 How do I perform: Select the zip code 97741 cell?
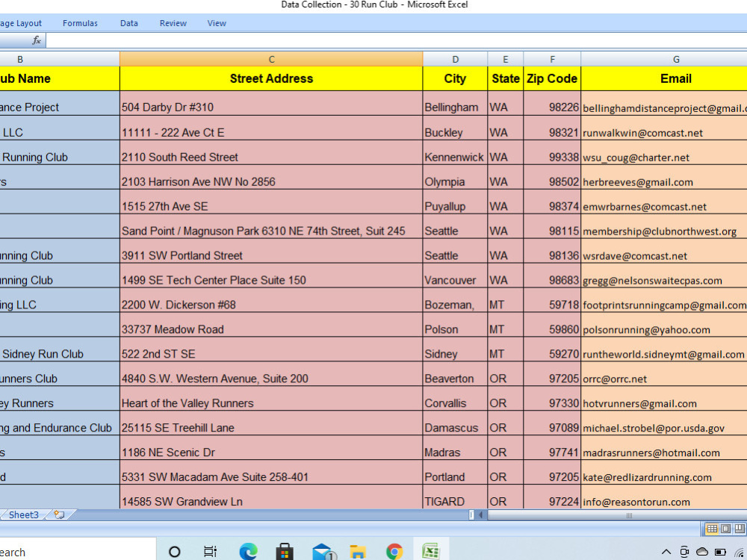click(x=552, y=448)
